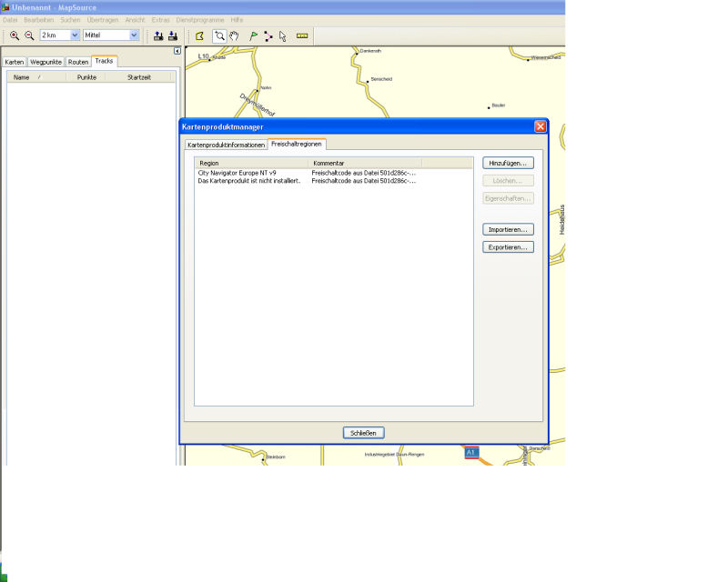Switch to the Karten tab
The image size is (728, 582).
[x=15, y=62]
